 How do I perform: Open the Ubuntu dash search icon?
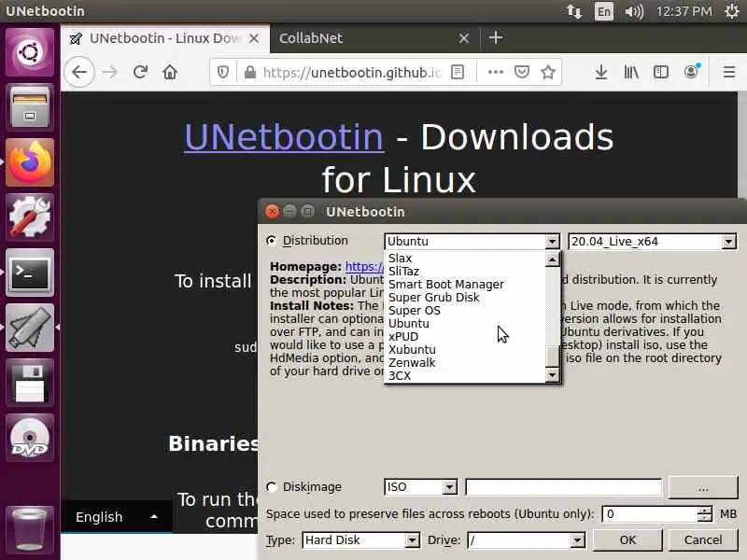pyautogui.click(x=30, y=52)
